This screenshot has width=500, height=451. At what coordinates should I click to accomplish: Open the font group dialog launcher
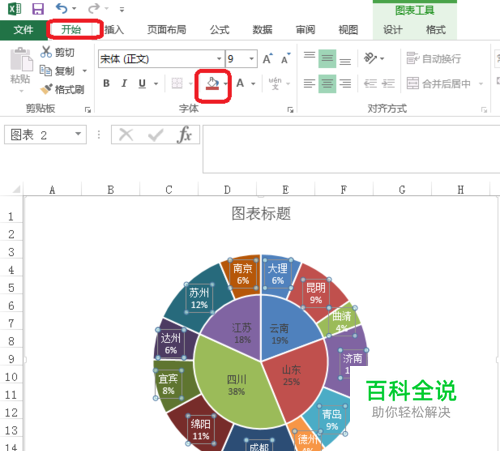pos(290,110)
